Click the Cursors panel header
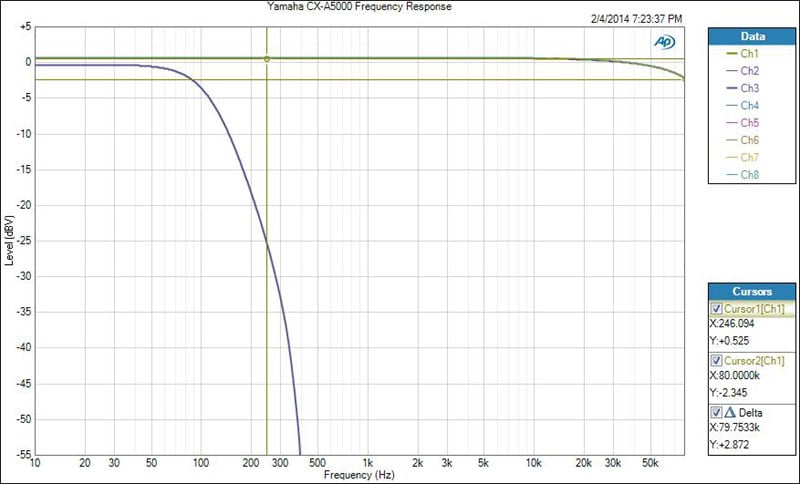The height and width of the screenshot is (484, 800). (x=753, y=291)
